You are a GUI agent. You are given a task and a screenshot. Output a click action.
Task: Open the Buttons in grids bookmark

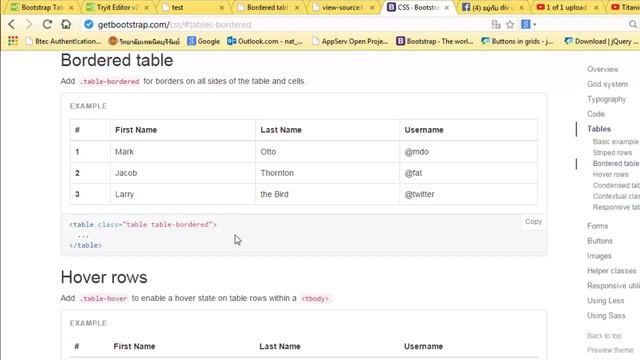point(517,41)
